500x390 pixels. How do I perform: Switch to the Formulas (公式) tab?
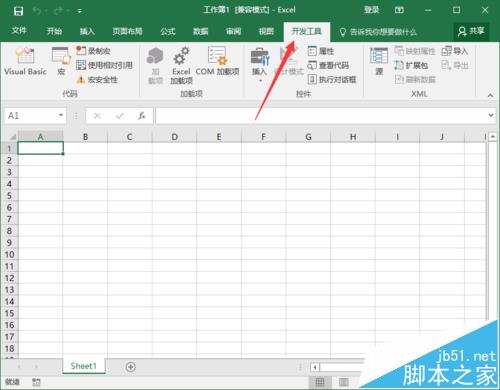pos(168,31)
